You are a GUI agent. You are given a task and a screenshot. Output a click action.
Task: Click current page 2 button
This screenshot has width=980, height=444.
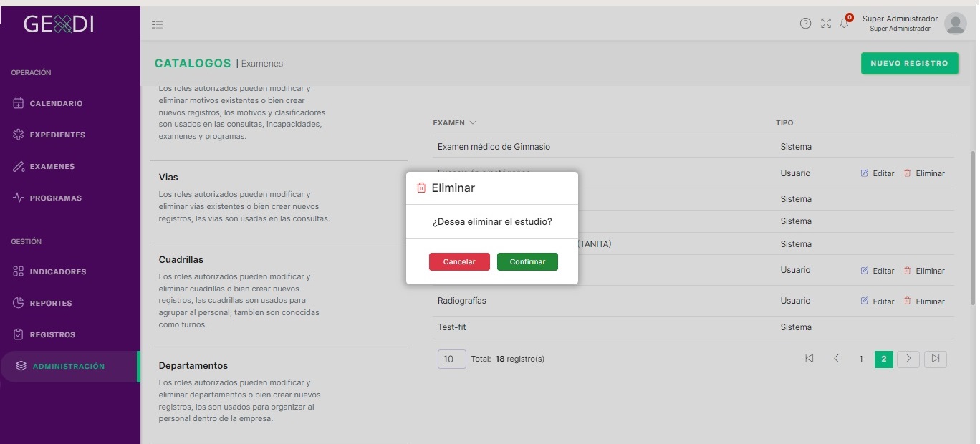point(884,359)
